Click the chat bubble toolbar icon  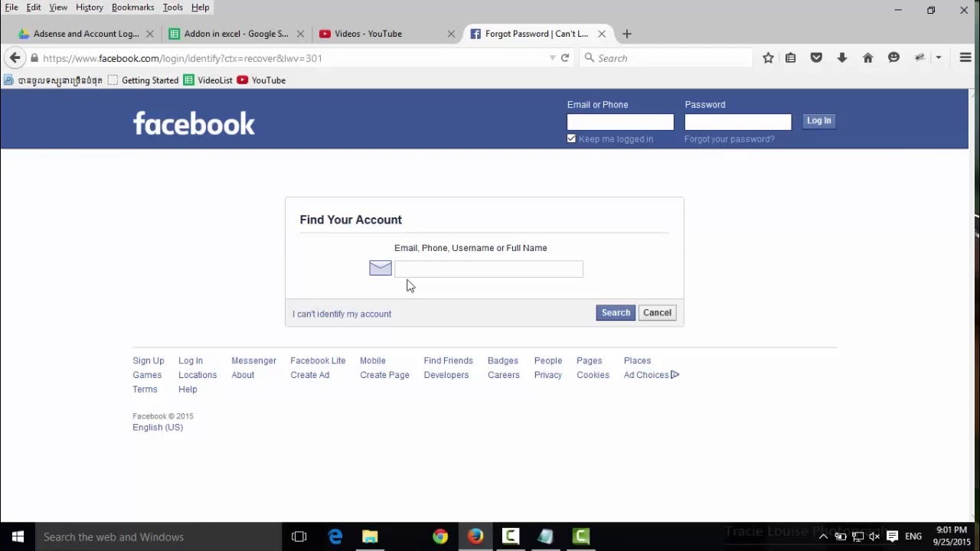(893, 58)
